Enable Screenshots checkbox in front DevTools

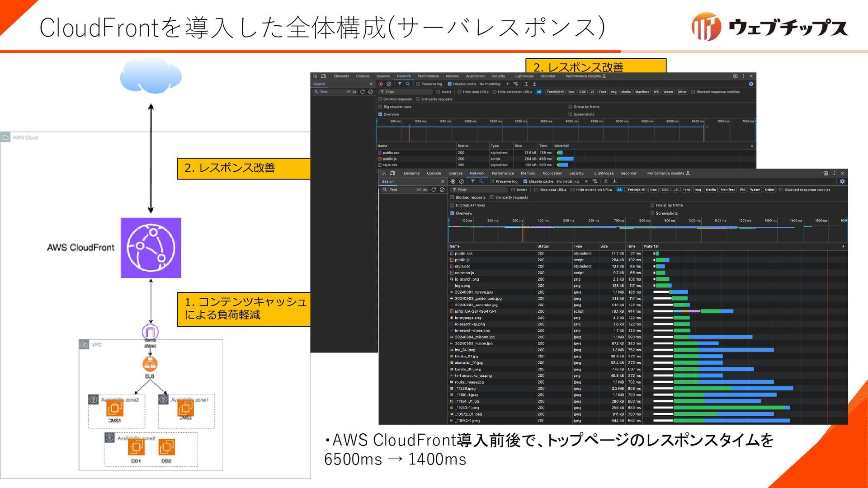pos(652,213)
